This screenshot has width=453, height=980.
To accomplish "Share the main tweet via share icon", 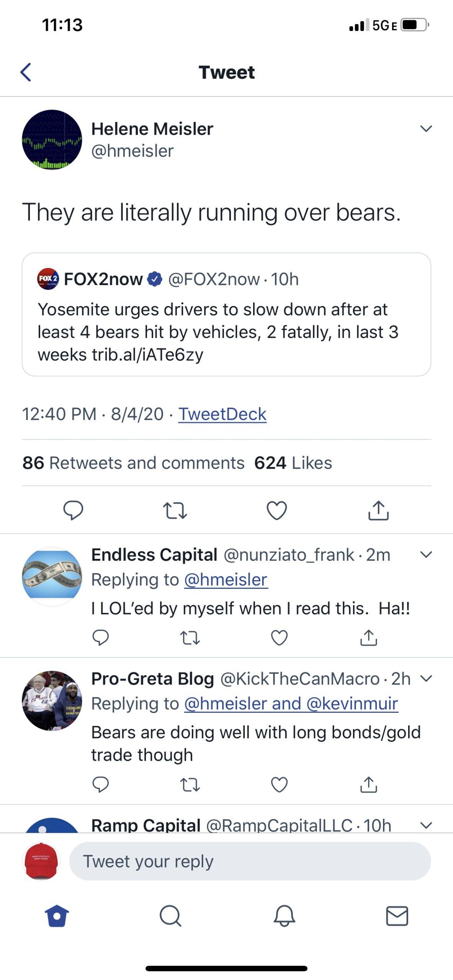I will pos(378,510).
